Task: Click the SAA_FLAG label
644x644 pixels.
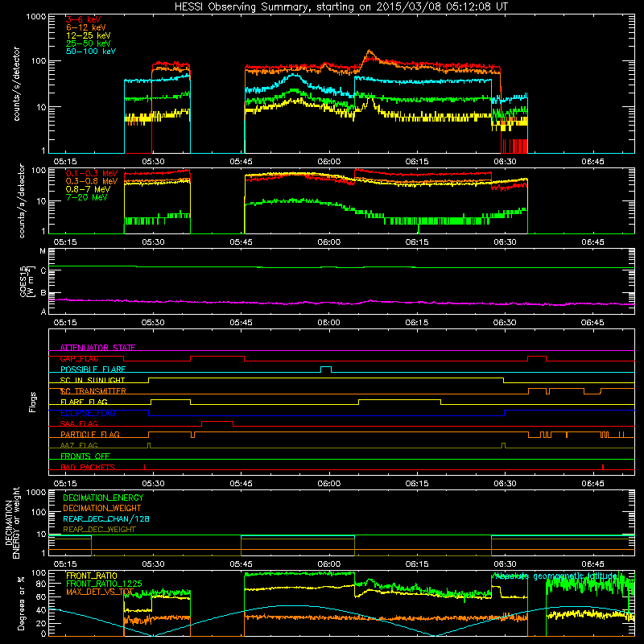Action: pos(79,423)
